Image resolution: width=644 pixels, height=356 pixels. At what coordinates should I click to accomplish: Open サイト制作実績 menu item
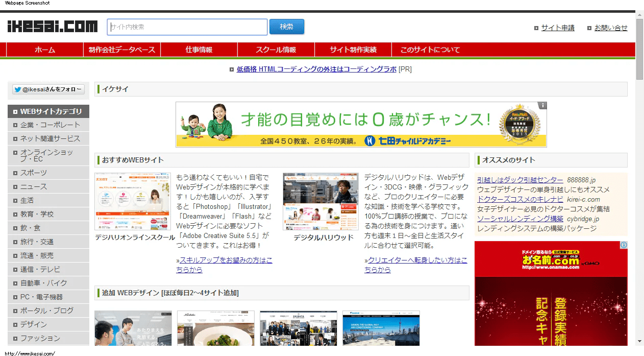coord(353,50)
